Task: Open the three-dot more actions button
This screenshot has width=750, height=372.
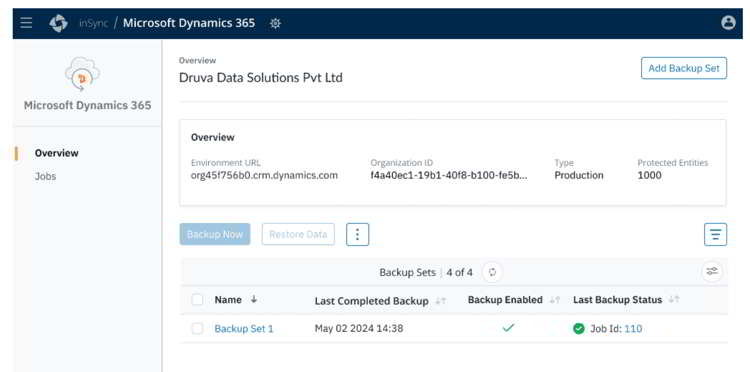Action: click(357, 234)
